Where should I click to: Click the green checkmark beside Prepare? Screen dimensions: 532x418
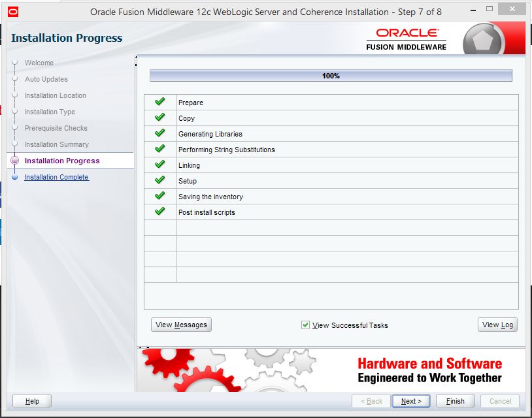click(159, 102)
